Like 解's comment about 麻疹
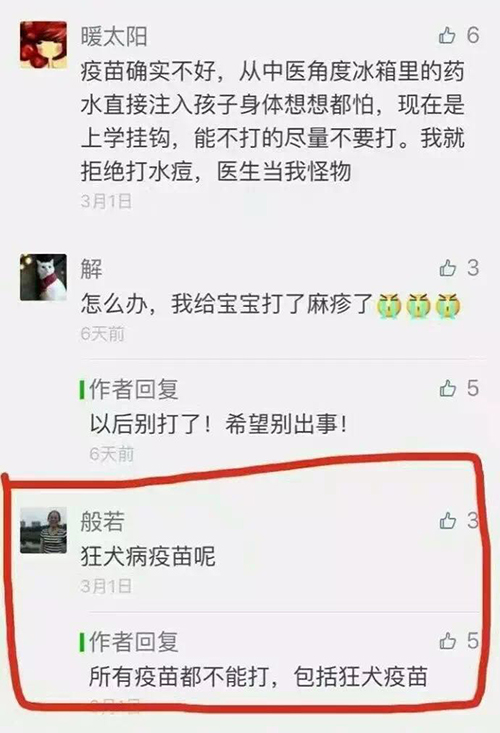This screenshot has height=733, width=500. 447,268
